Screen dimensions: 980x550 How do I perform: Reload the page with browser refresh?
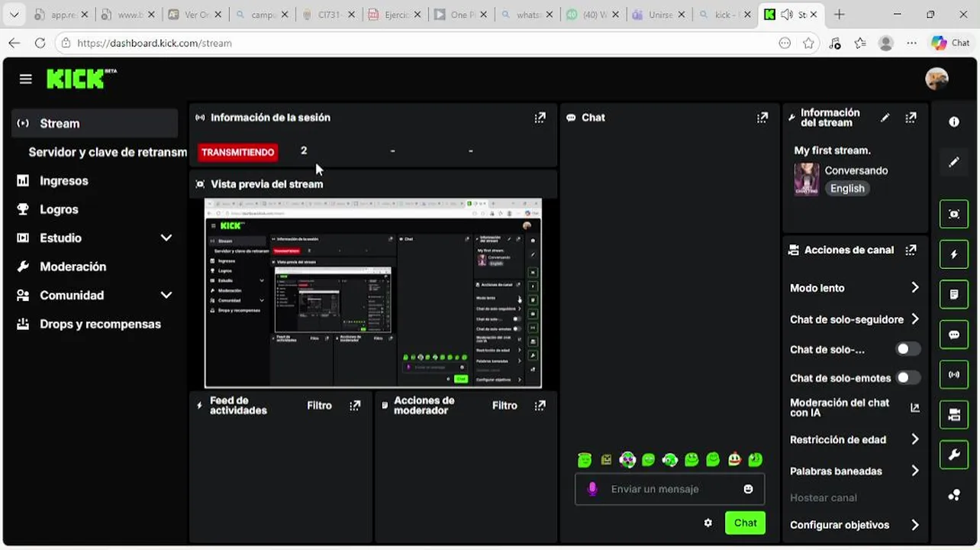pyautogui.click(x=40, y=44)
